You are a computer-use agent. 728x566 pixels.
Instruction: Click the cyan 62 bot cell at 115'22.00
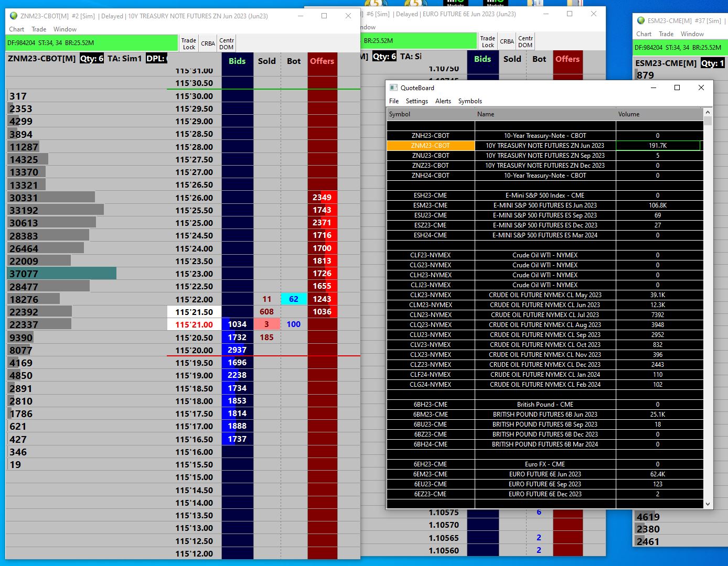(294, 299)
